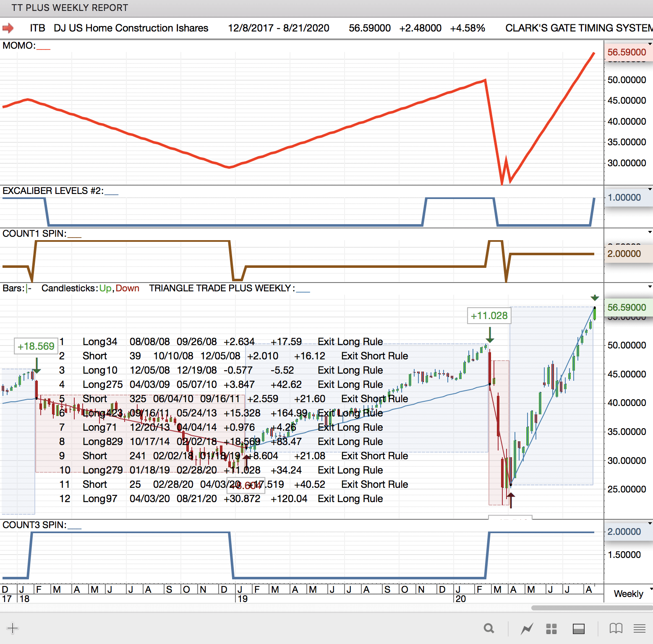Open the book icon in bottom toolbar
This screenshot has height=644, width=653.
(x=616, y=628)
